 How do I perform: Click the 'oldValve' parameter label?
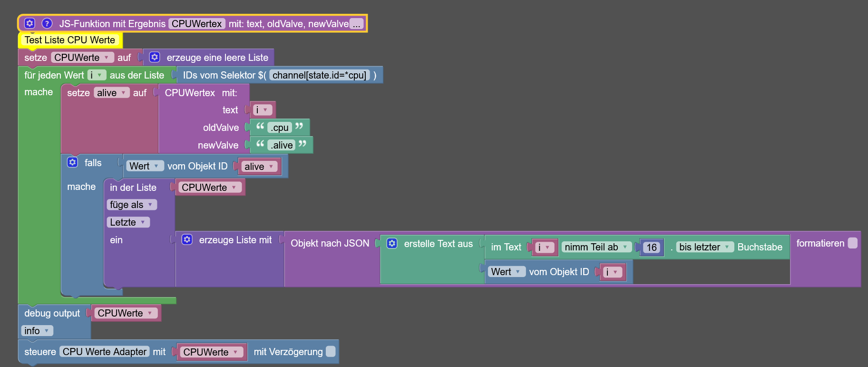(221, 128)
